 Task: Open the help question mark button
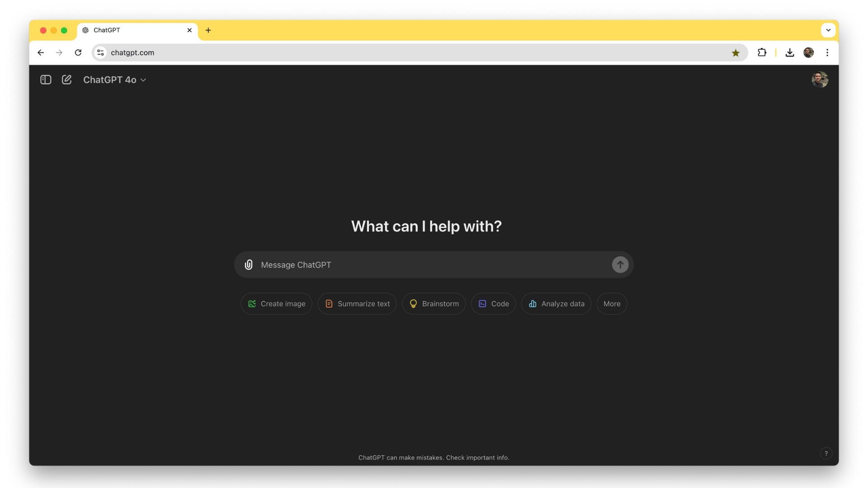826,454
